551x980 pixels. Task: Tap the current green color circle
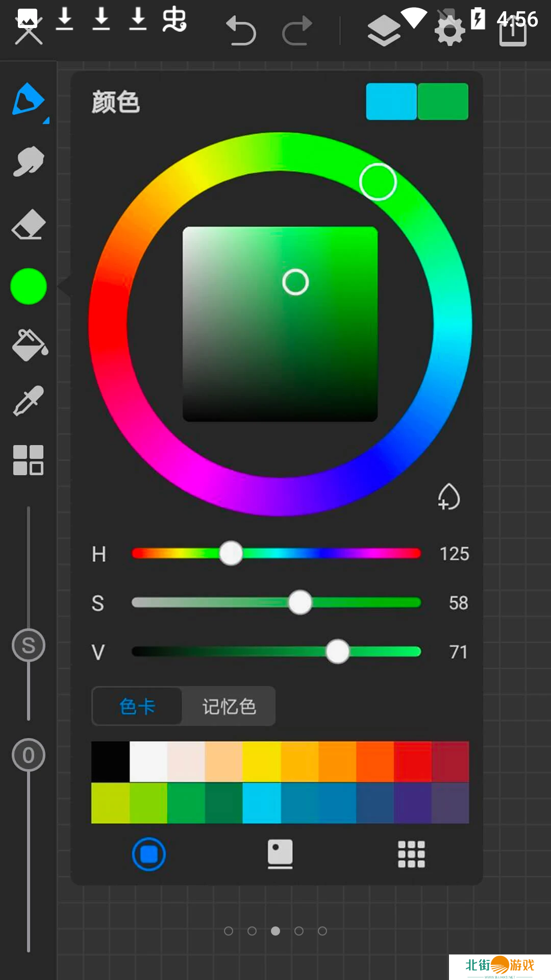(29, 286)
